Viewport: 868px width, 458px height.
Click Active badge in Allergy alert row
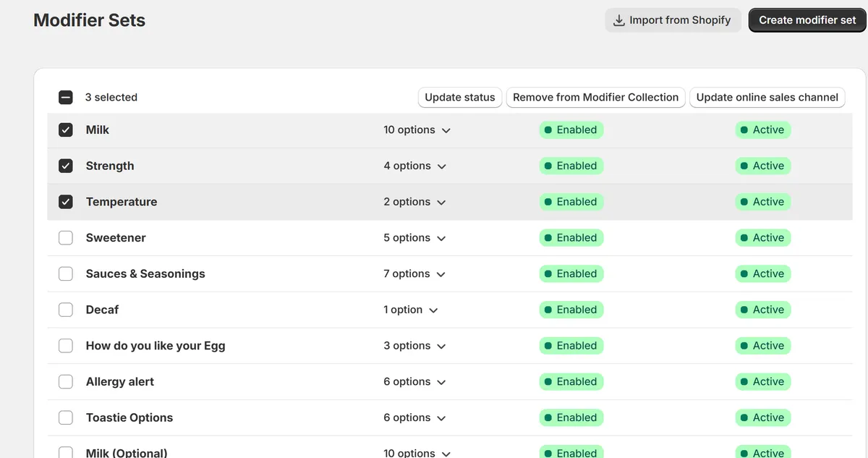763,381
